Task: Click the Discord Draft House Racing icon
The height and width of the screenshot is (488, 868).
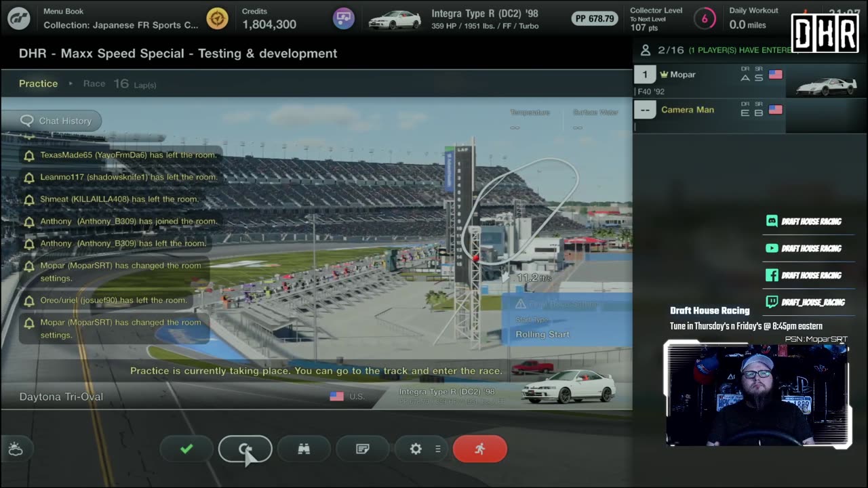Action: tap(772, 221)
